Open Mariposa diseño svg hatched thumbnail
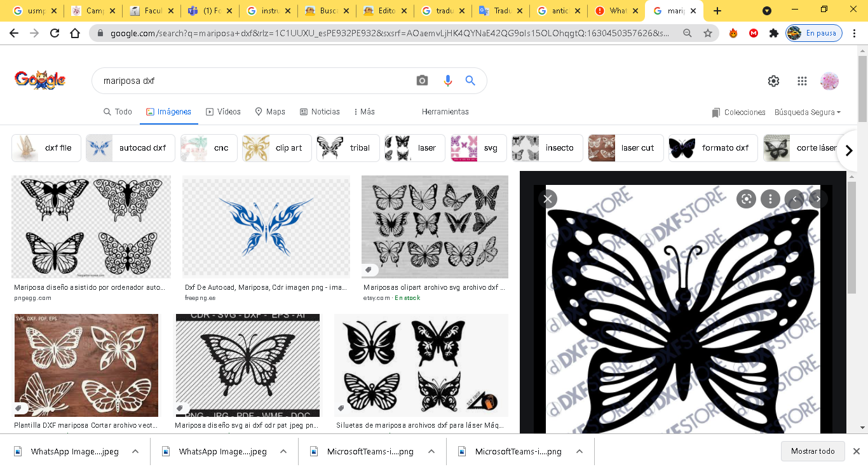Viewport: 868px width, 469px height. click(x=248, y=365)
